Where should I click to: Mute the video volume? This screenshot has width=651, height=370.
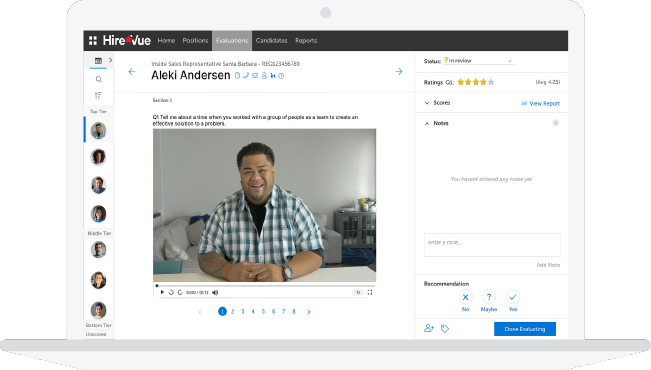(215, 293)
